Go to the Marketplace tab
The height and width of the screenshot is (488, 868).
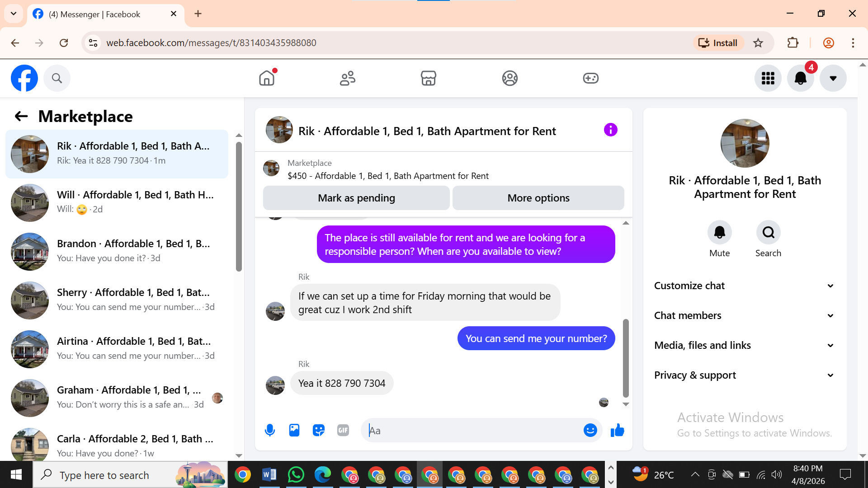pyautogui.click(x=428, y=78)
